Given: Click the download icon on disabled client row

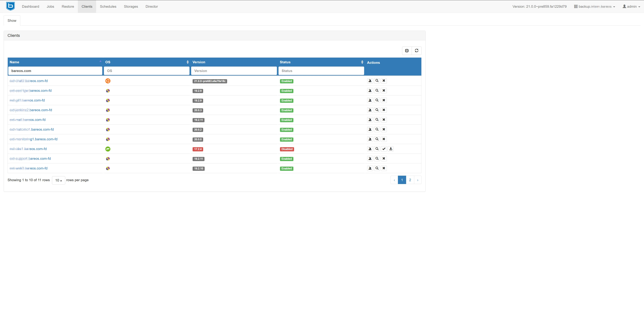Looking at the screenshot, I should (391, 149).
